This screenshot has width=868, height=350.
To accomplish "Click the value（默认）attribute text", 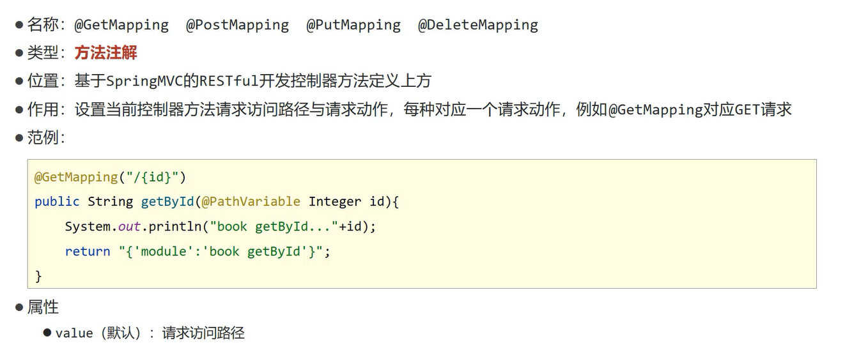I will tap(98, 333).
